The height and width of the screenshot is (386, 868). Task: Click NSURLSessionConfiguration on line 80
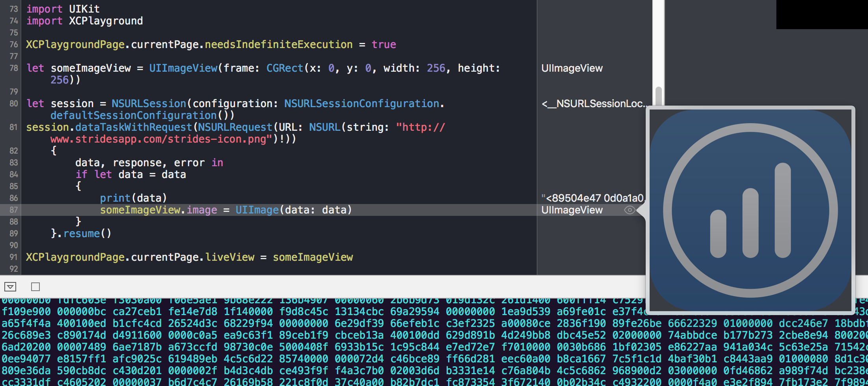362,104
